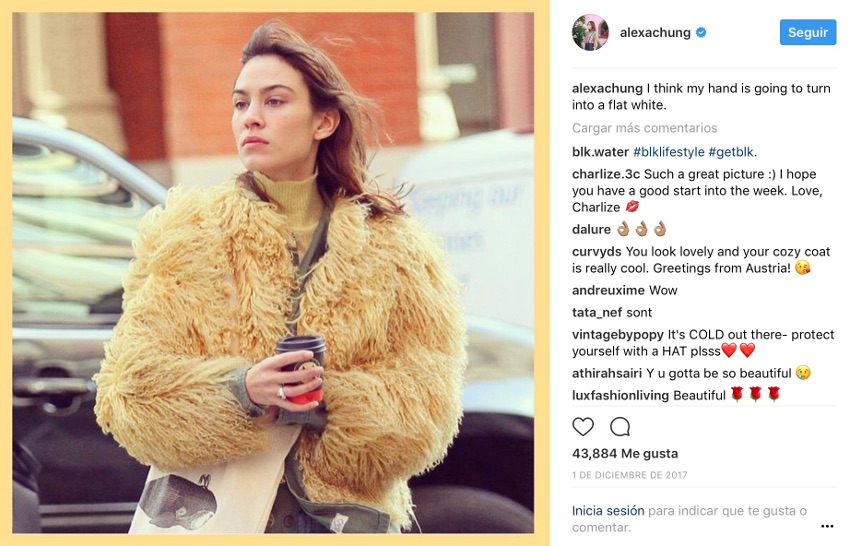This screenshot has height=546, width=850.
Task: Visit charlize.3c commenter profile
Action: coord(606,174)
